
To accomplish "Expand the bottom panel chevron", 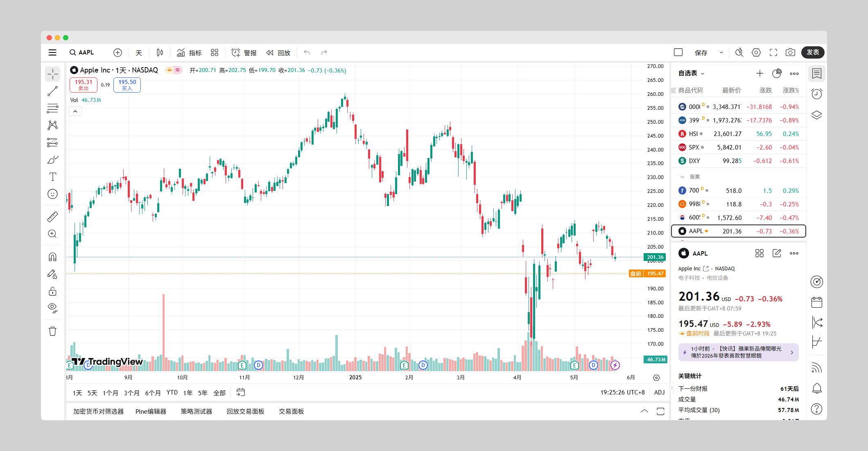I will point(644,411).
